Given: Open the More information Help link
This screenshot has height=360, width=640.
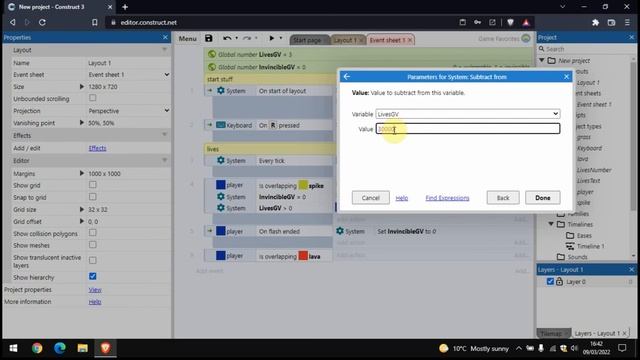Looking at the screenshot, I should tap(95, 302).
